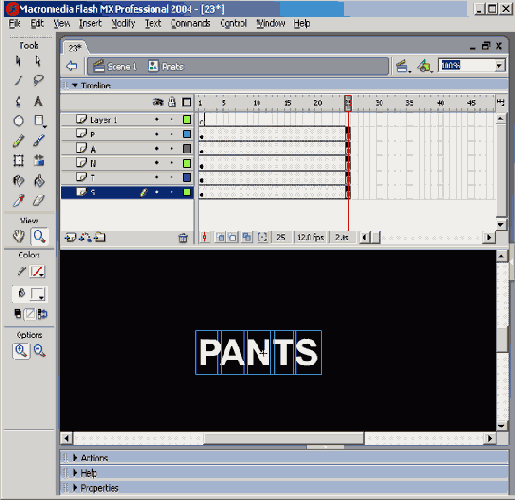This screenshot has width=515, height=500.
Task: Open the Commands menu
Action: 190,23
